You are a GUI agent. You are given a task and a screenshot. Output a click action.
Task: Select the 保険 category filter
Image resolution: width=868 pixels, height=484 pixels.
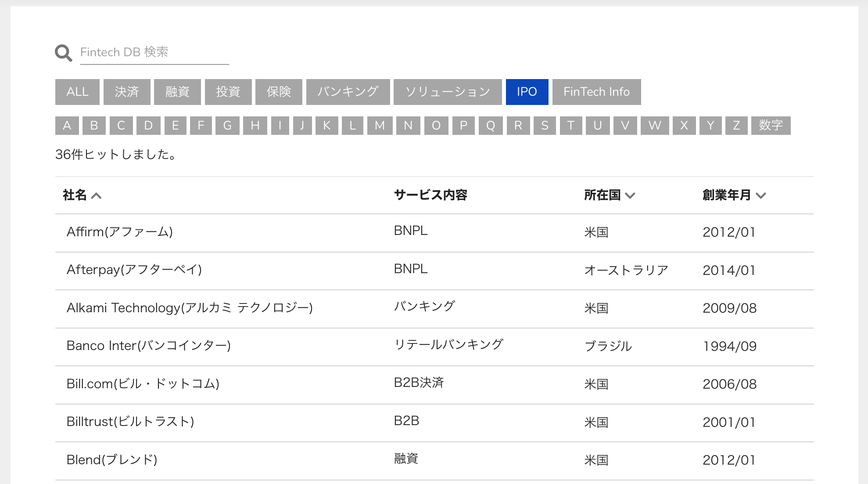(x=279, y=92)
